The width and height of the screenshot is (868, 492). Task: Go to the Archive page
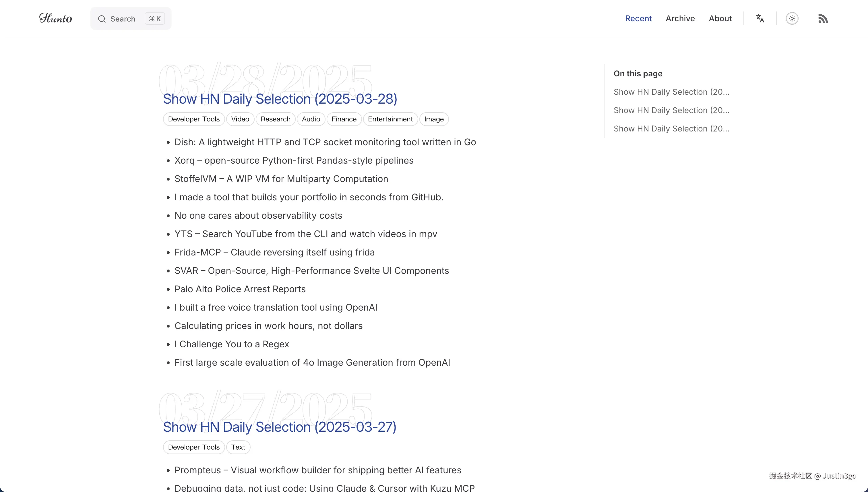680,18
